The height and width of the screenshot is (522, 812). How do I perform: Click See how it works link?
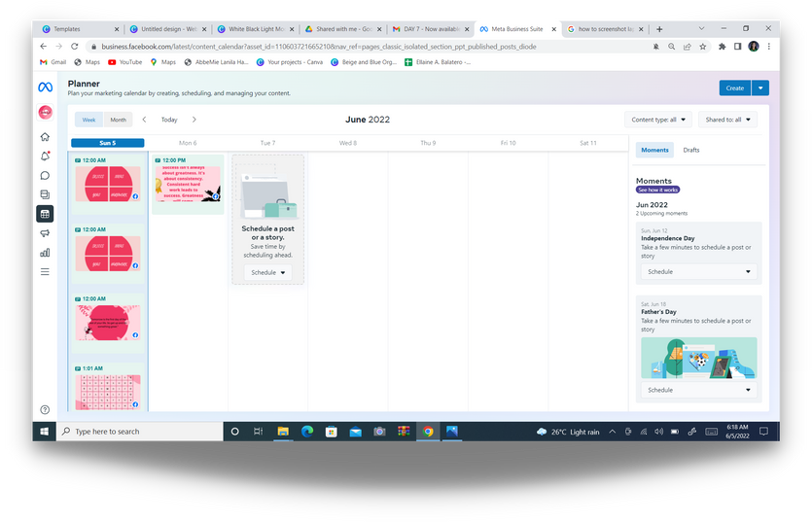click(657, 191)
